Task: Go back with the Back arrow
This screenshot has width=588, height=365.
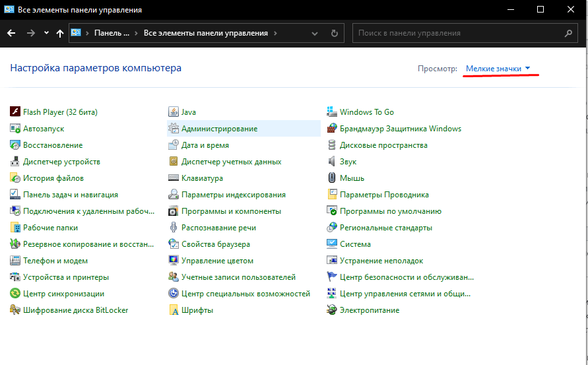Action: [x=12, y=33]
